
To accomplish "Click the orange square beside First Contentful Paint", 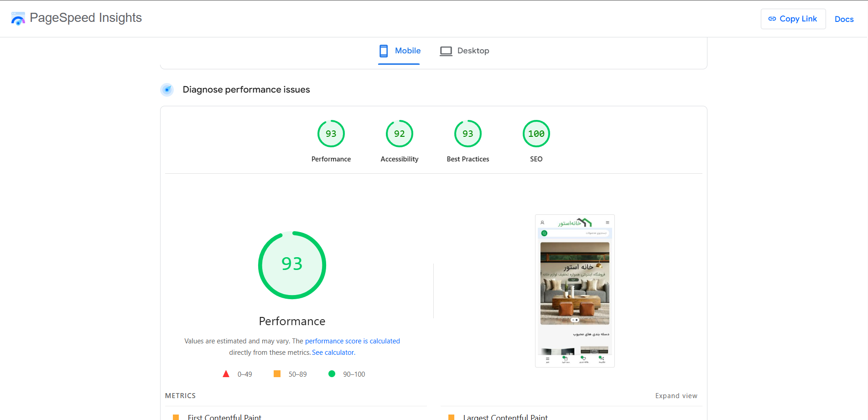I will coord(176,417).
